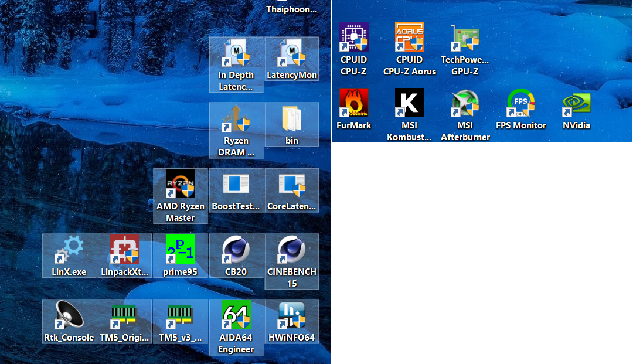Launch CINEBENCH 15
The height and width of the screenshot is (364, 633).
point(291,261)
